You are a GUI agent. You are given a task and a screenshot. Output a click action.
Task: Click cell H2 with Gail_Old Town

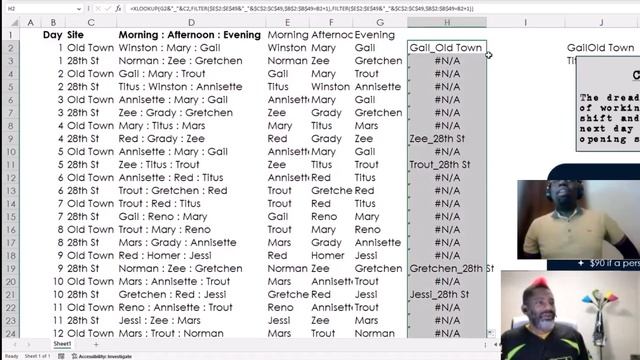tap(447, 48)
